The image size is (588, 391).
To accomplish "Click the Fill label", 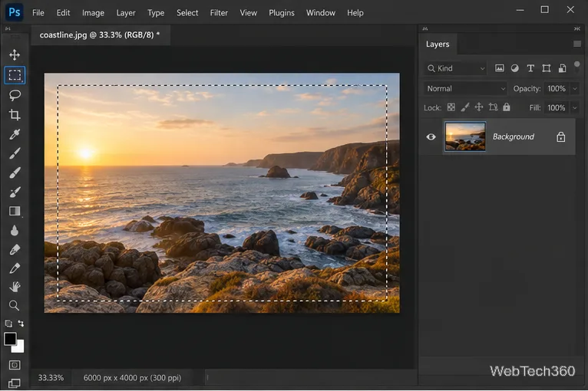I will (535, 108).
